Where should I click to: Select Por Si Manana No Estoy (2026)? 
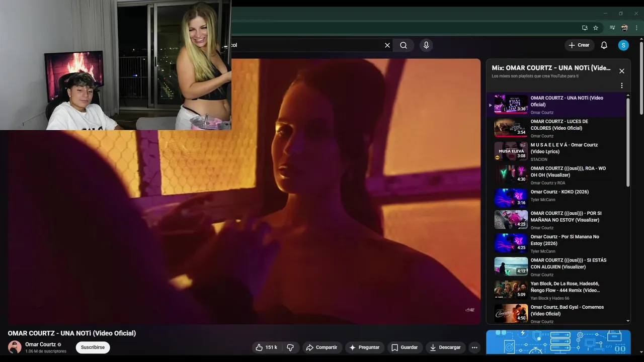(557, 243)
